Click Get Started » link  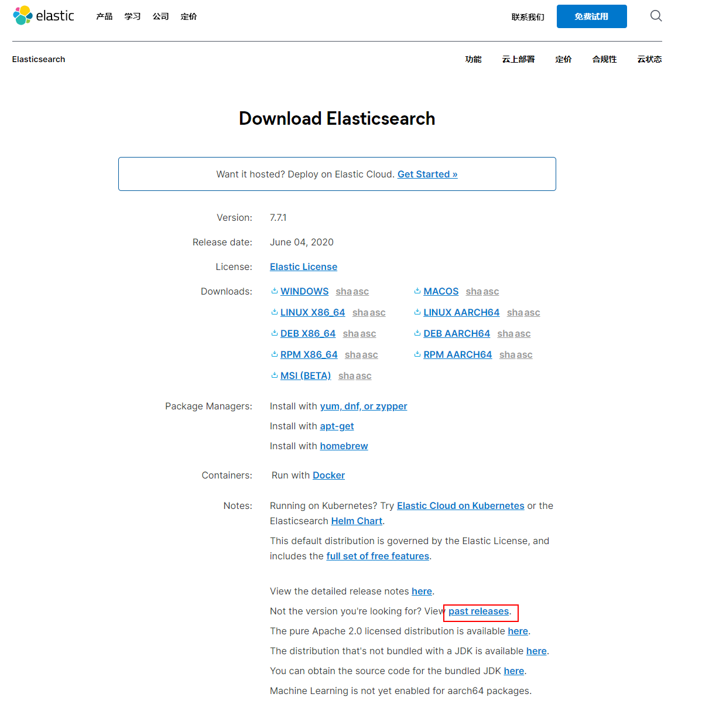(427, 174)
